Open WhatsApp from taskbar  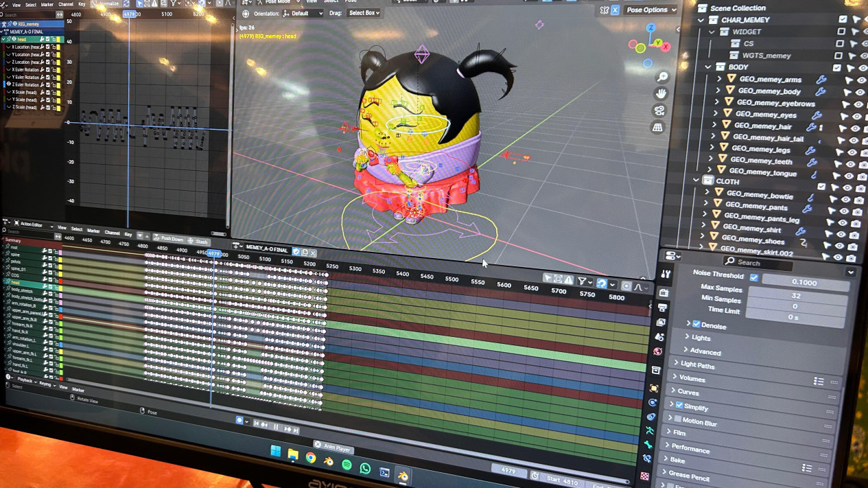point(365,469)
